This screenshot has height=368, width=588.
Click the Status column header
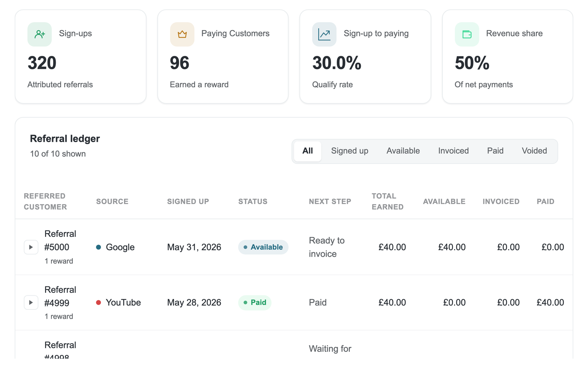pyautogui.click(x=253, y=201)
